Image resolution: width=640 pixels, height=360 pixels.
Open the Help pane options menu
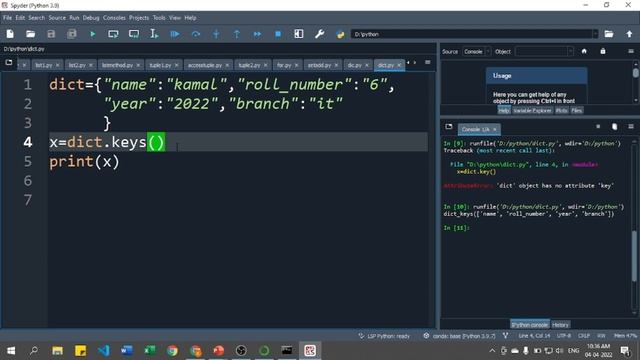coord(631,51)
